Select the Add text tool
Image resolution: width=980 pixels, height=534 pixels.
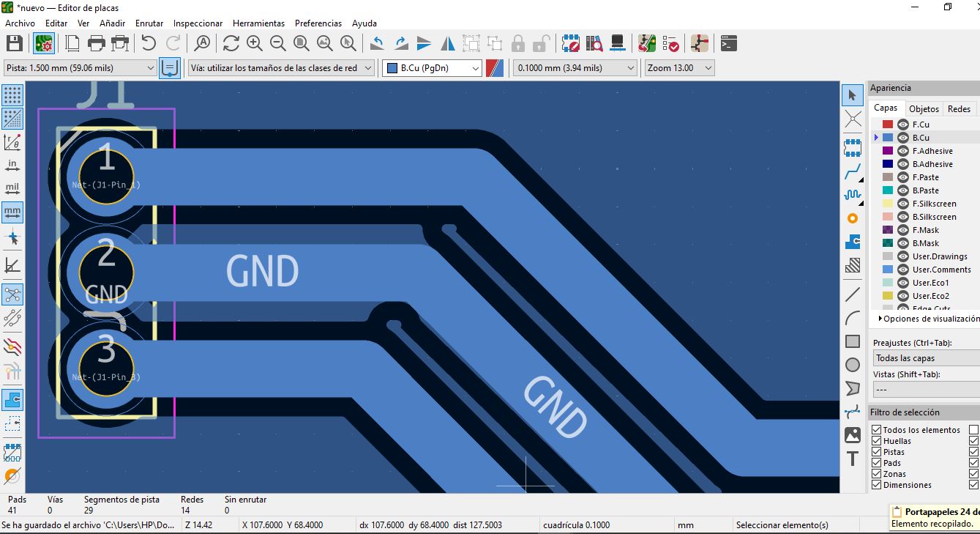pyautogui.click(x=853, y=459)
